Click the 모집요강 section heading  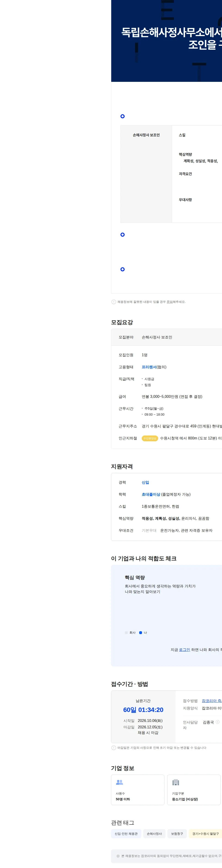coord(122,322)
